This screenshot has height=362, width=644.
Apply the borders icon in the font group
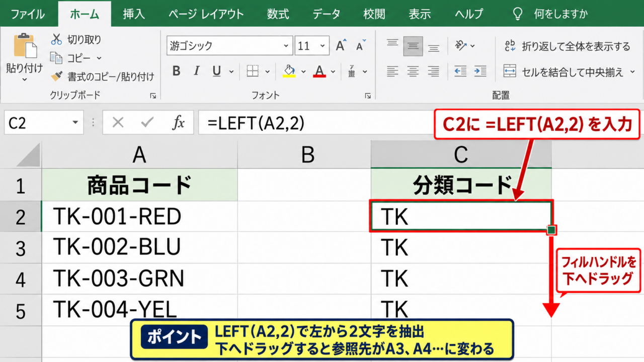point(253,71)
